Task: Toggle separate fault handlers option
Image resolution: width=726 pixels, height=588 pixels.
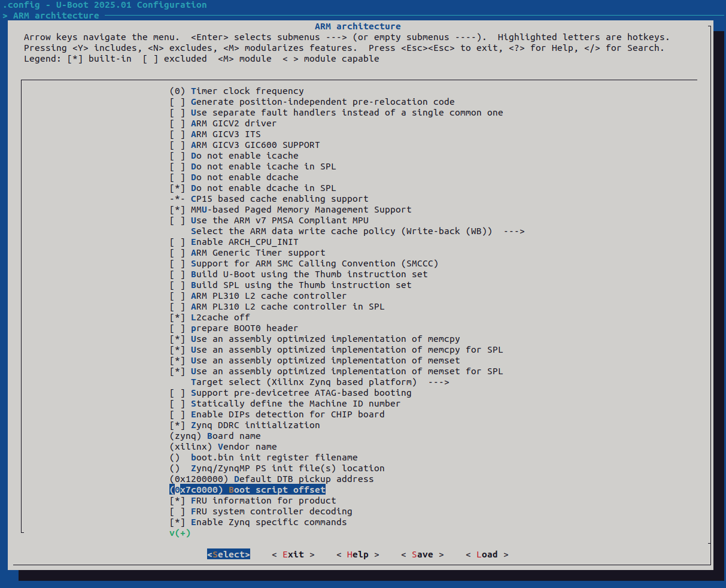Action: 336,113
